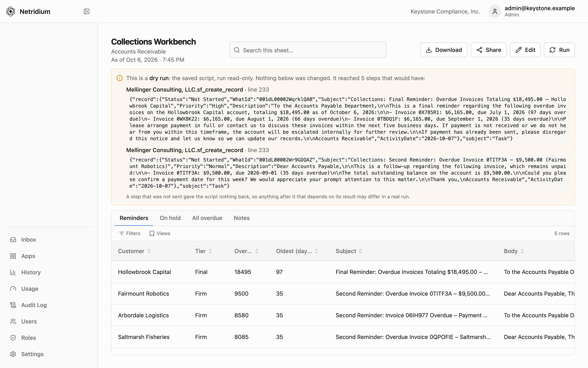Select the Saltmarsh Fisheries customer cell
The height and width of the screenshot is (368, 588).
144,337
